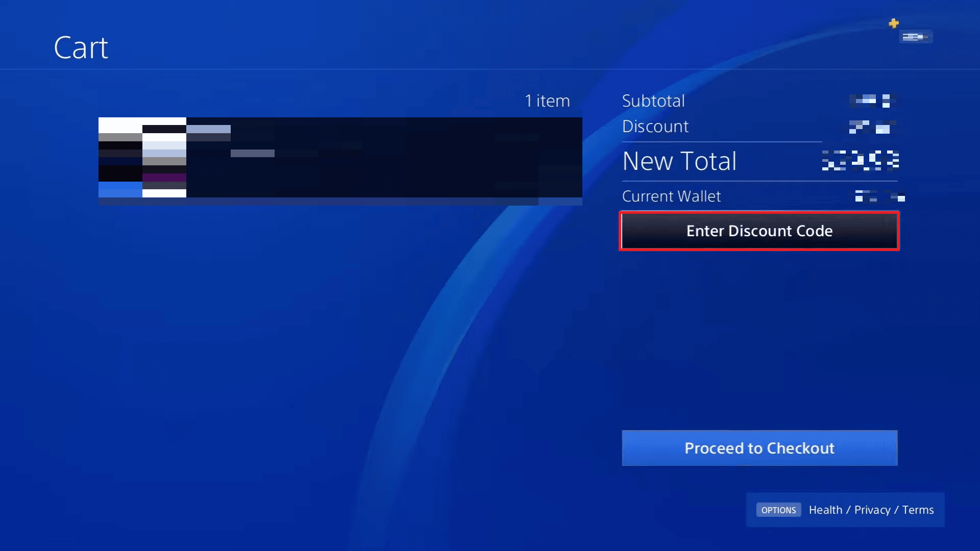Click the PlayStation Plus gold icon
980x551 pixels.
click(893, 23)
